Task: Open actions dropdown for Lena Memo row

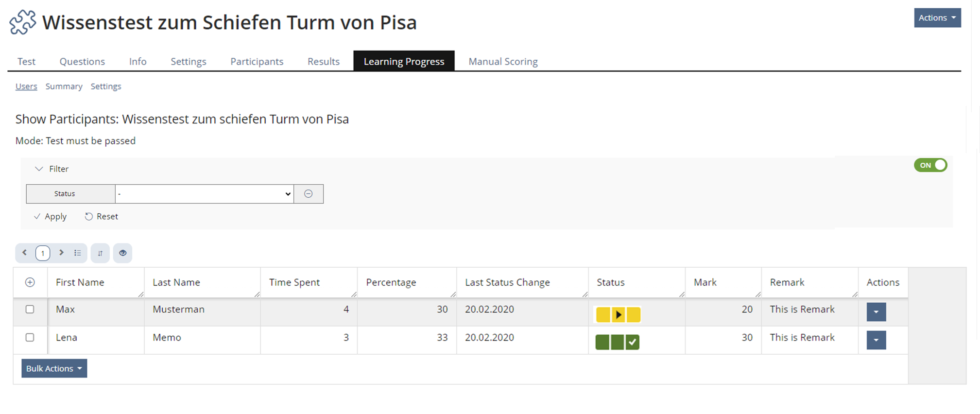Action: click(x=876, y=340)
